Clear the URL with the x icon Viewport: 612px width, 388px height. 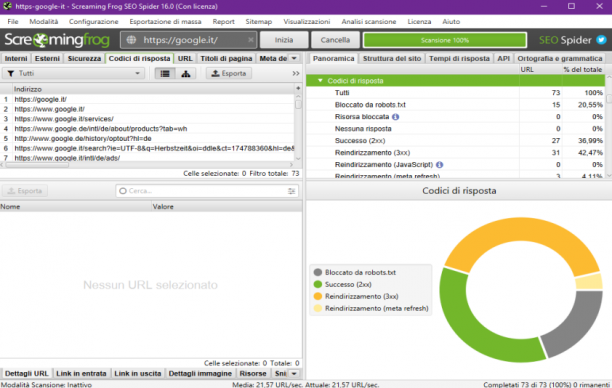(251, 40)
